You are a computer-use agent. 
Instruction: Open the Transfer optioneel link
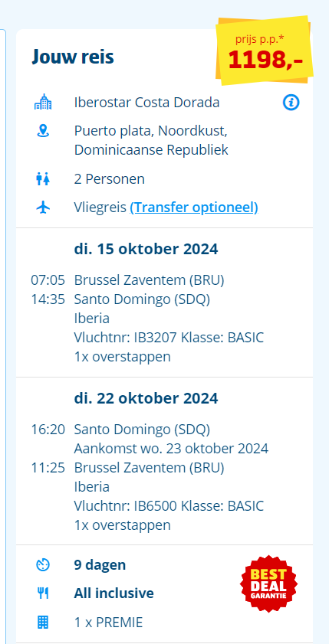click(x=194, y=208)
